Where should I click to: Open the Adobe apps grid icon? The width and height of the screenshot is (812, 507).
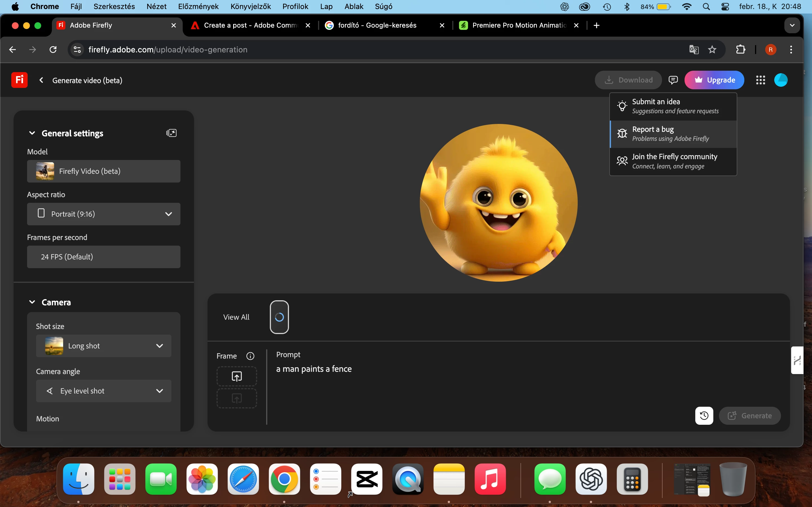point(760,80)
